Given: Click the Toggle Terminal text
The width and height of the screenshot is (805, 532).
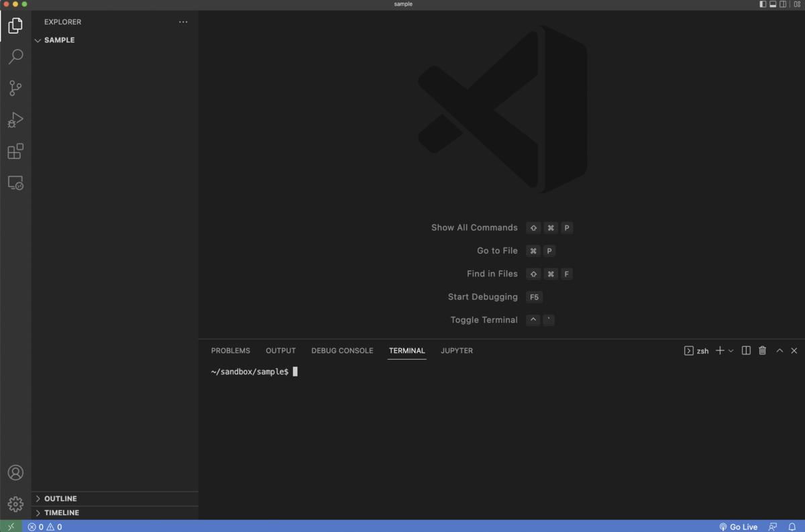Looking at the screenshot, I should coord(484,320).
